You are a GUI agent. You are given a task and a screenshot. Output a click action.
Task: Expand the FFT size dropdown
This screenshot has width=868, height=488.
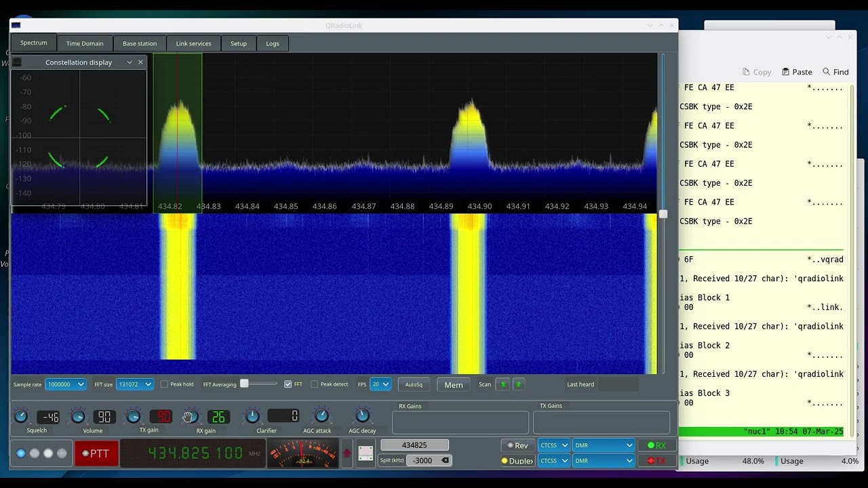click(x=134, y=384)
